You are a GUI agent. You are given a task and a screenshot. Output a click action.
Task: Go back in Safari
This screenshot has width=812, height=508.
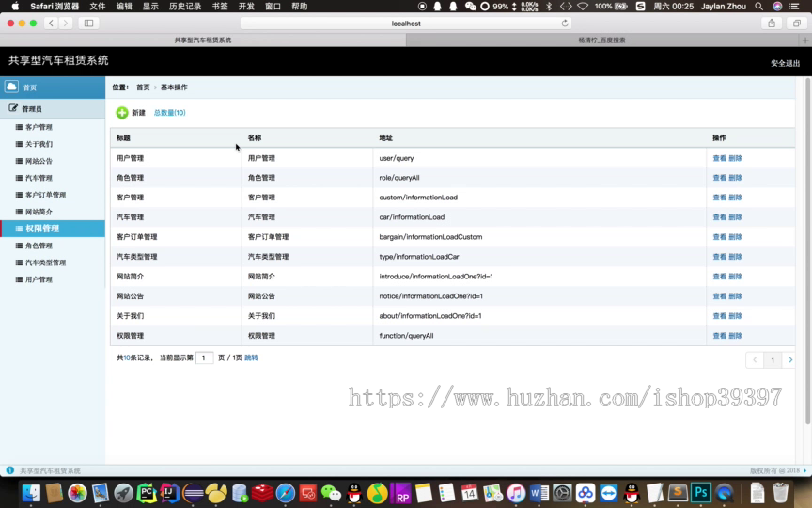point(52,23)
